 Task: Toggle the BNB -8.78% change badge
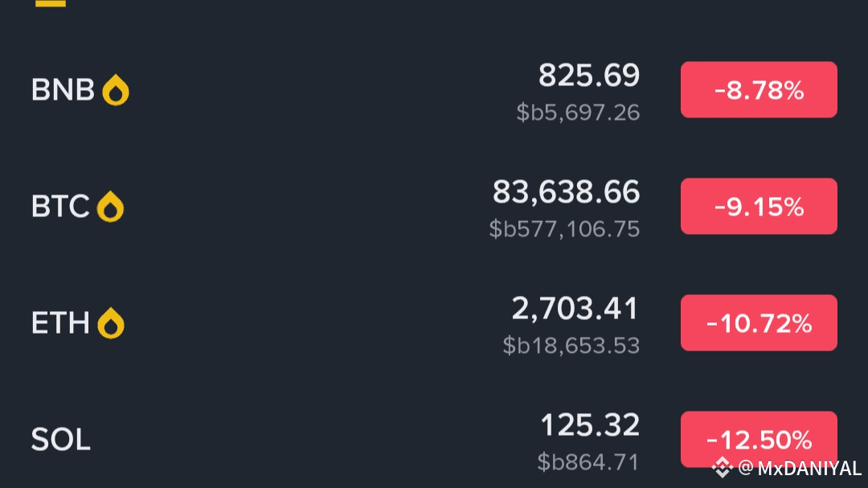point(759,90)
